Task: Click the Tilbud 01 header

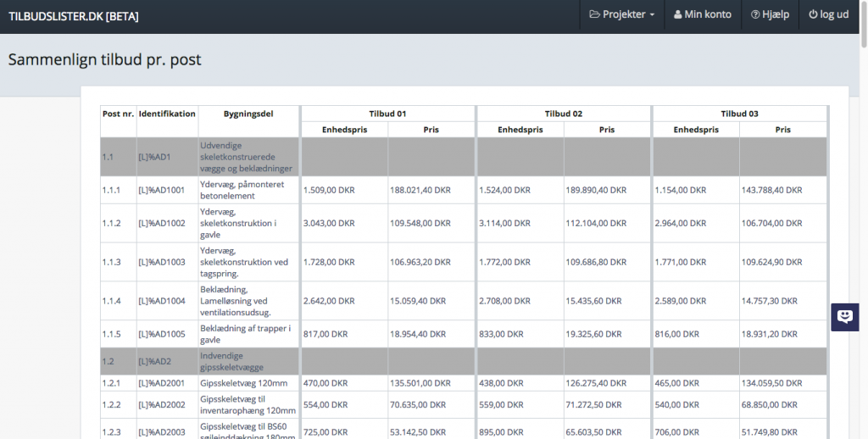Action: pyautogui.click(x=387, y=114)
